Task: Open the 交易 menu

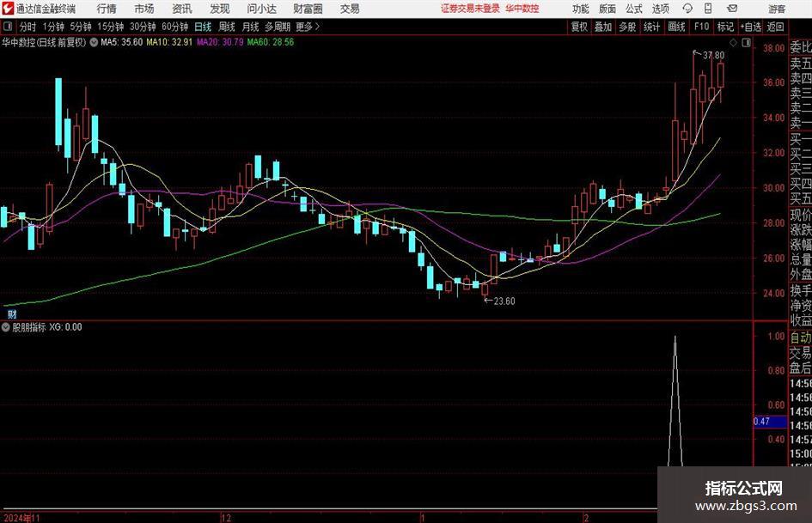Action: pyautogui.click(x=350, y=9)
